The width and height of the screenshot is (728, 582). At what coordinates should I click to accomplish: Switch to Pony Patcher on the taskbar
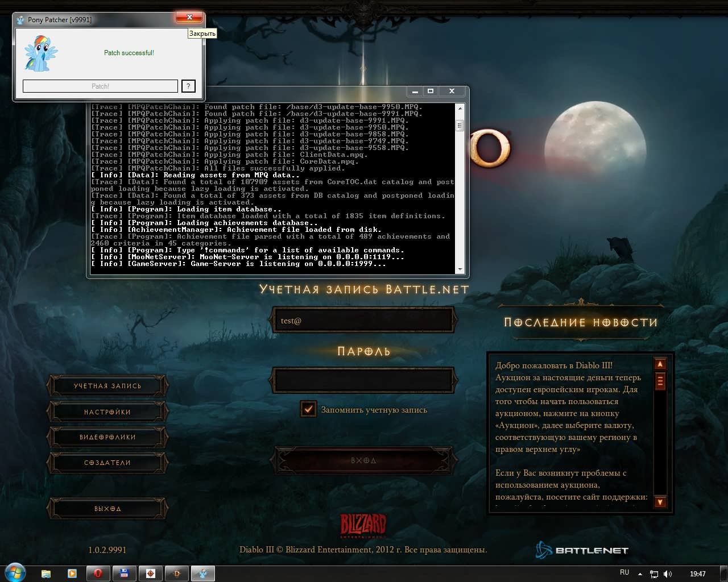[x=202, y=573]
